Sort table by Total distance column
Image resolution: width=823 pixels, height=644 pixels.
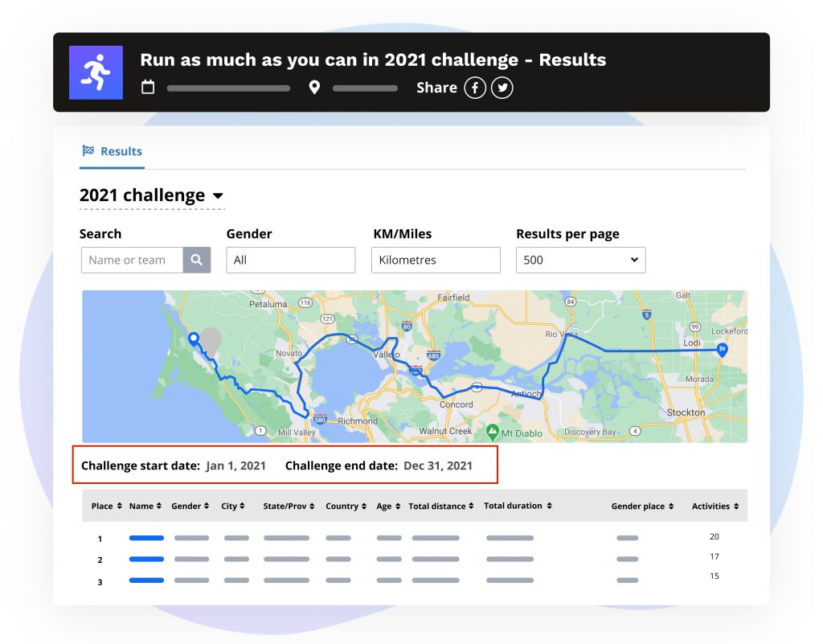click(441, 507)
